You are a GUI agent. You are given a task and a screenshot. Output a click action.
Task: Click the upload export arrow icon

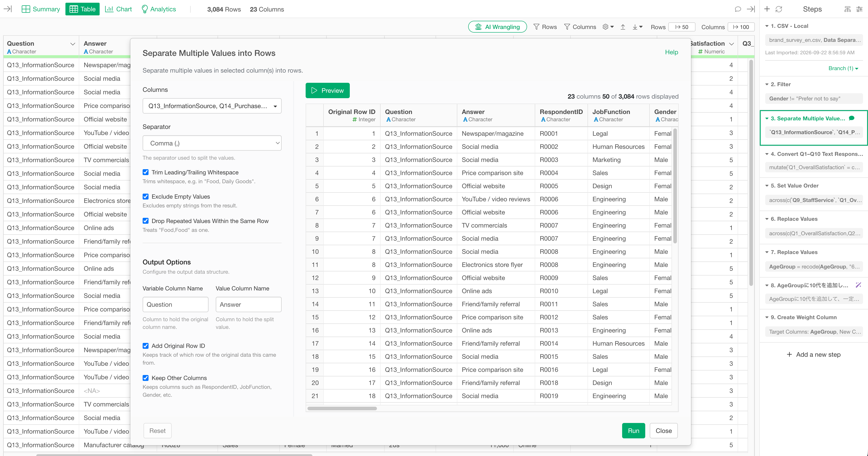[623, 27]
